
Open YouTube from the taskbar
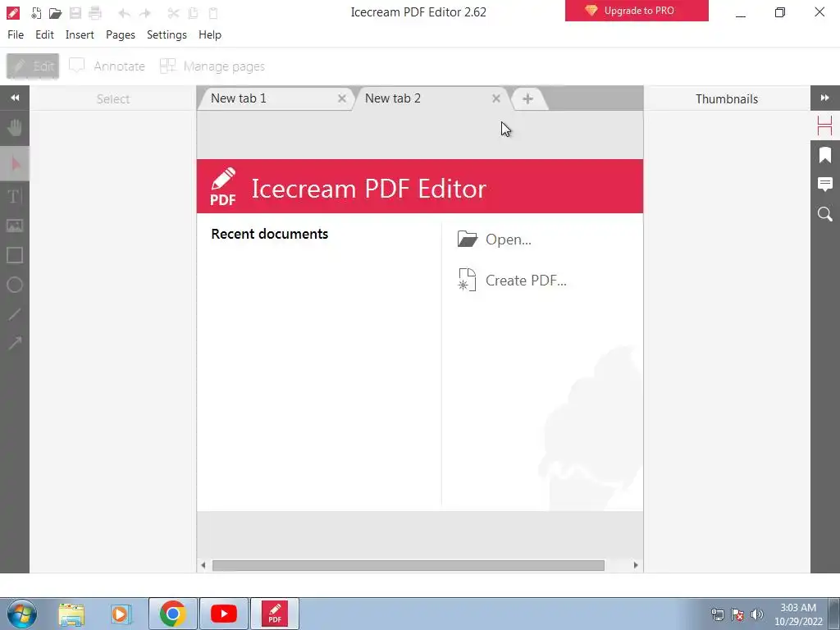(224, 614)
